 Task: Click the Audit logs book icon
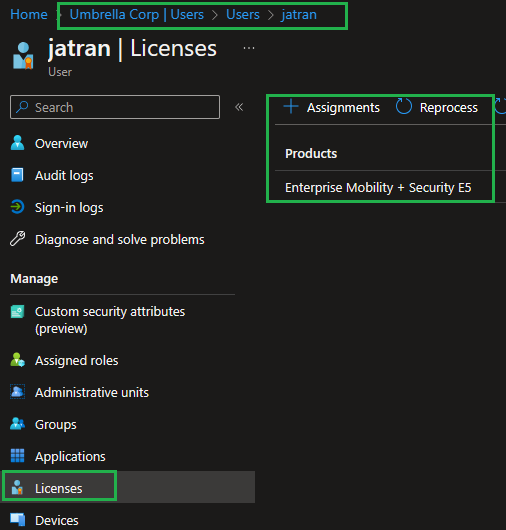17,175
